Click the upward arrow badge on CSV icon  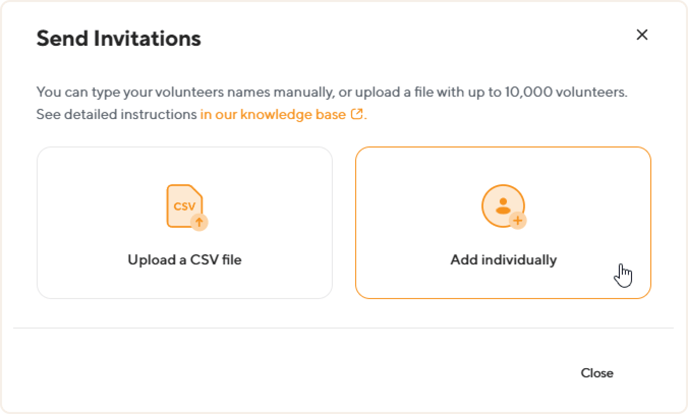tap(199, 222)
